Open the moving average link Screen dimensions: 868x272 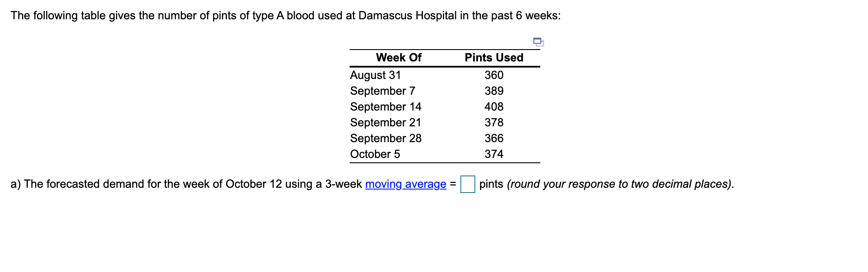pos(405,184)
